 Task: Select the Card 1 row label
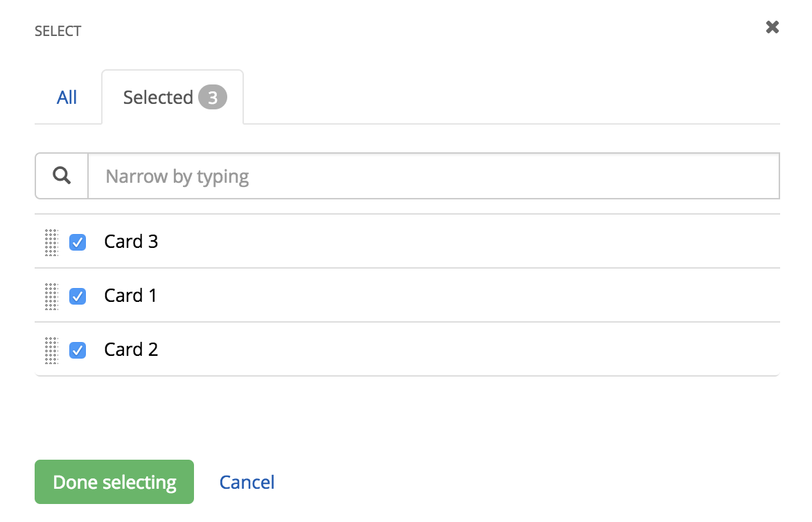click(130, 296)
